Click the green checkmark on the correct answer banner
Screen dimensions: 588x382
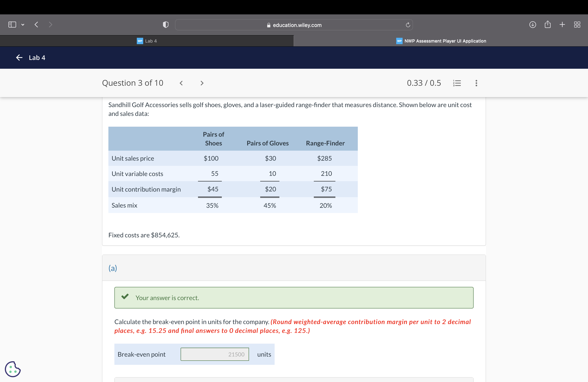[125, 297]
